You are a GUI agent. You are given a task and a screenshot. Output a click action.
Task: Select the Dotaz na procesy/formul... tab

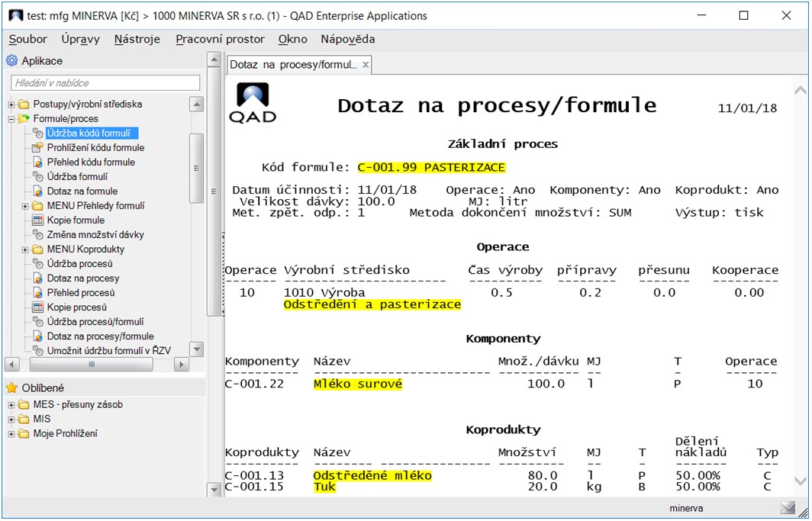click(x=294, y=65)
